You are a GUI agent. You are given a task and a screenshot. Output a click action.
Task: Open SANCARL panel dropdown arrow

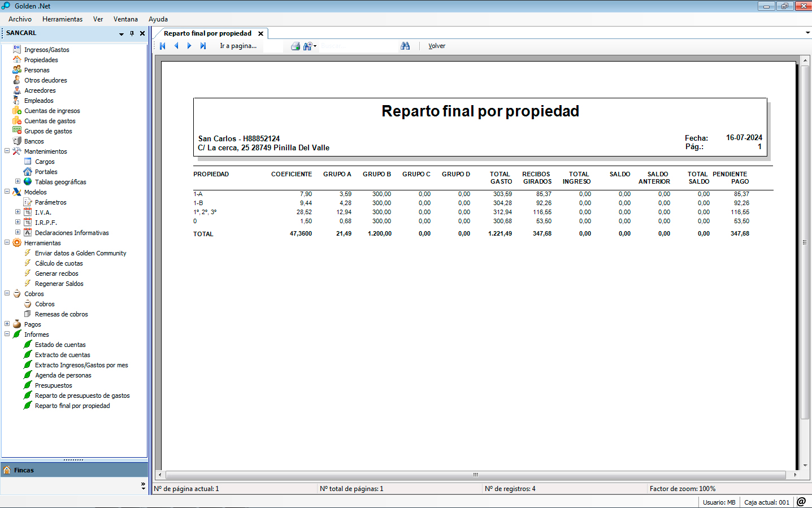(121, 34)
